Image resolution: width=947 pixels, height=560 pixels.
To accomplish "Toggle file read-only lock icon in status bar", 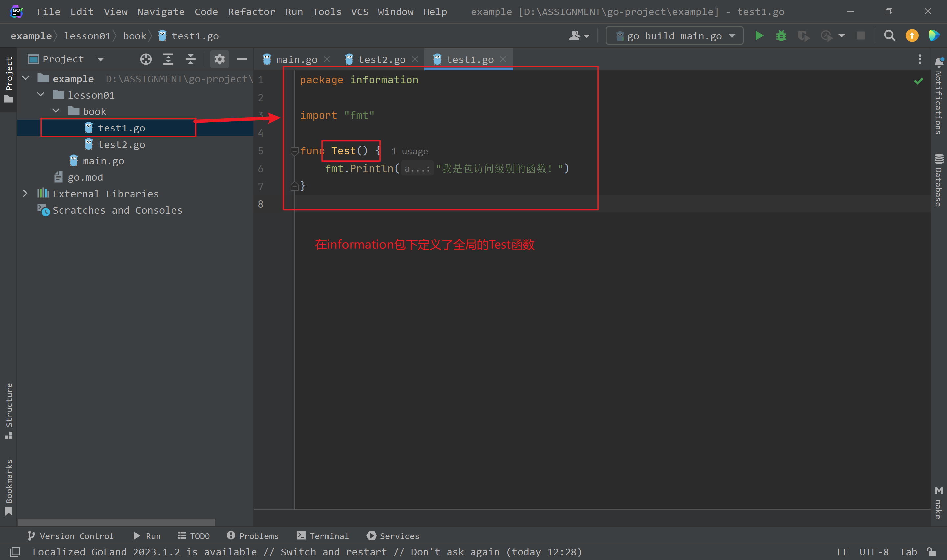I will click(932, 552).
